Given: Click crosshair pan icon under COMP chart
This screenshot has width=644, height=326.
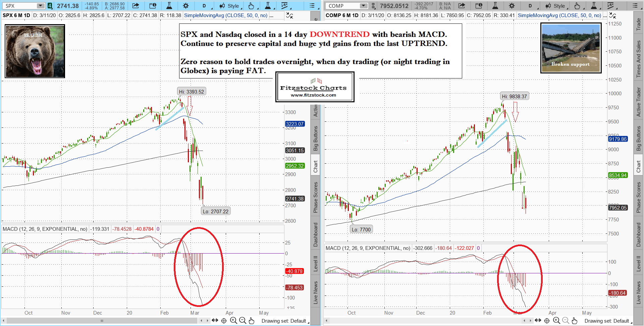Looking at the screenshot, I should (x=547, y=321).
